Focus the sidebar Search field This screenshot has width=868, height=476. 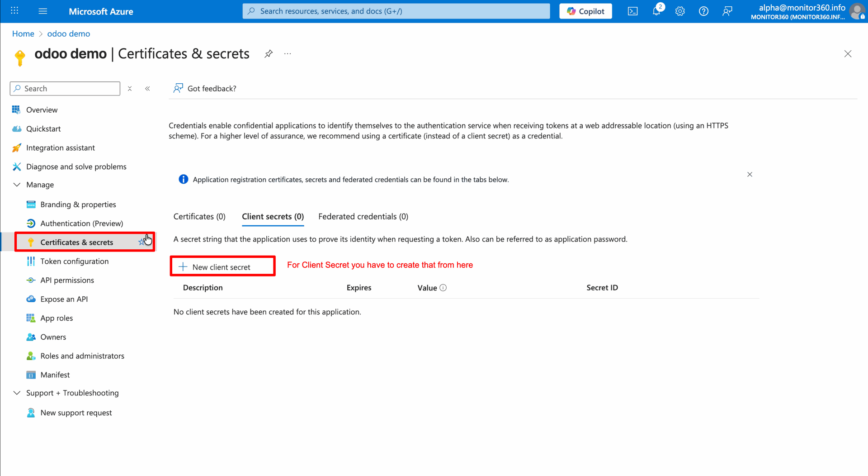[x=65, y=89]
